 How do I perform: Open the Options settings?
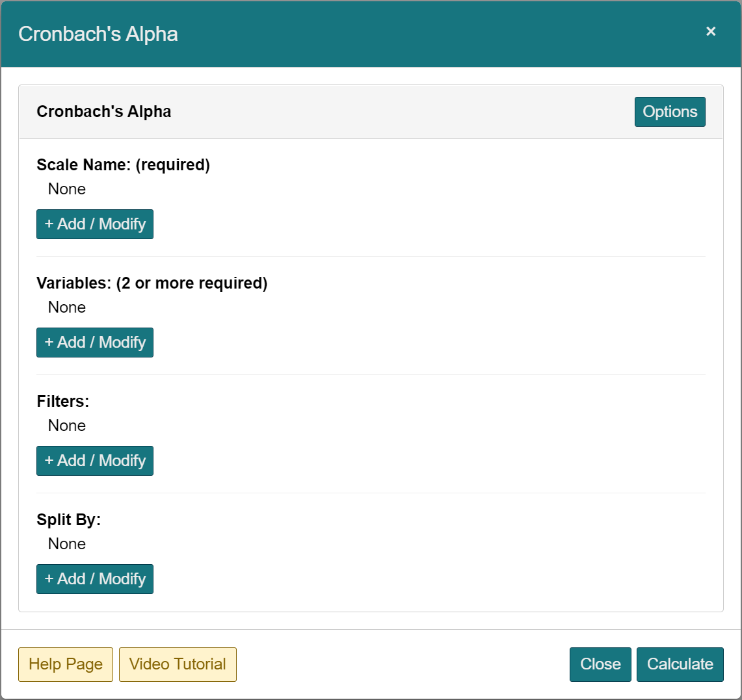click(x=670, y=112)
